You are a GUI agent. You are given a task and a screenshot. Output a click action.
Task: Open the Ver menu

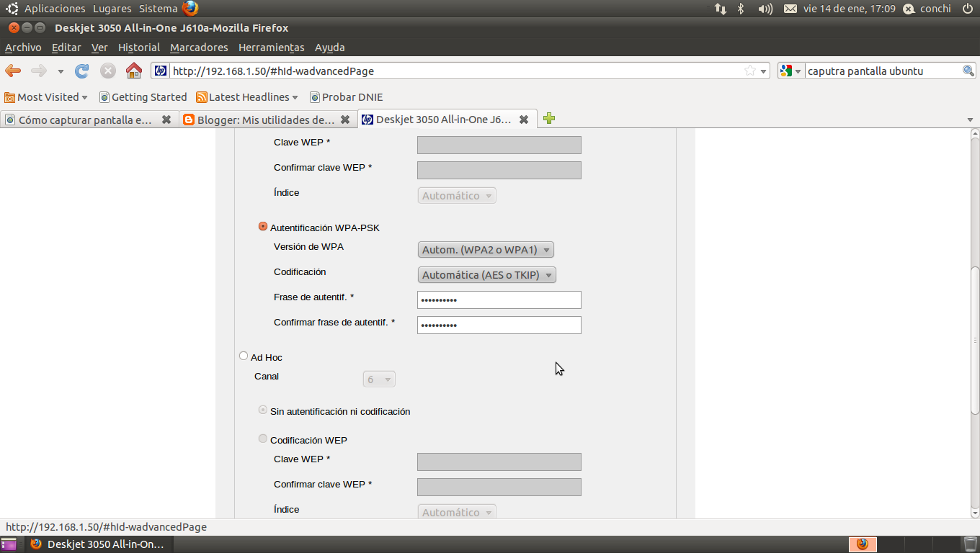(x=99, y=48)
